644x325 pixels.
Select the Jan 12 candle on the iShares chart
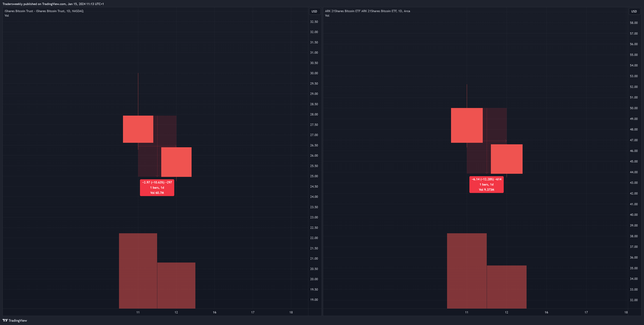(176, 162)
